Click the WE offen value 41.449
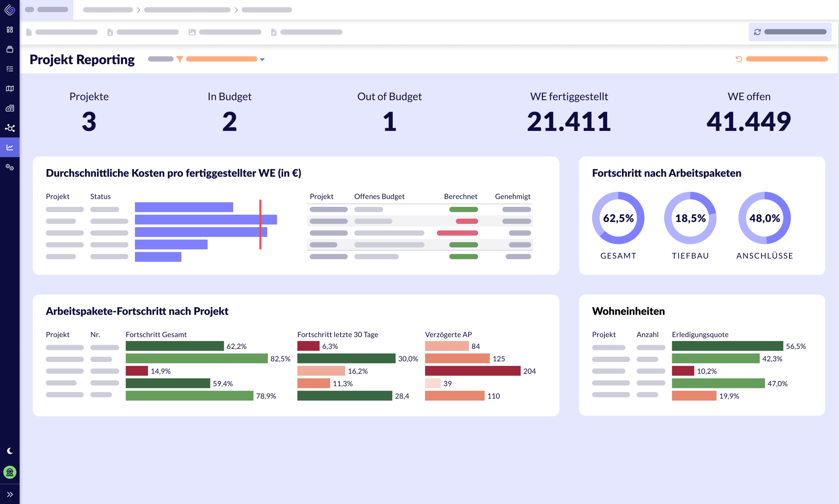Image resolution: width=839 pixels, height=504 pixels. [749, 121]
